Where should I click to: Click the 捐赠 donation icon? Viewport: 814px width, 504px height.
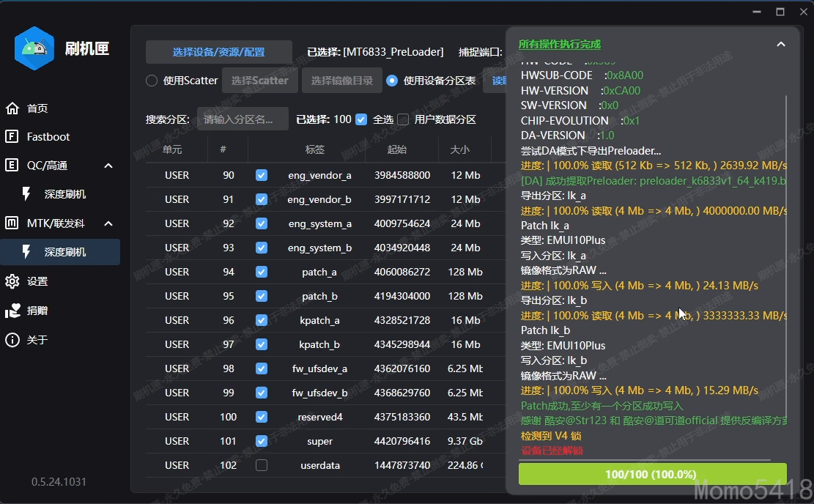[x=12, y=311]
